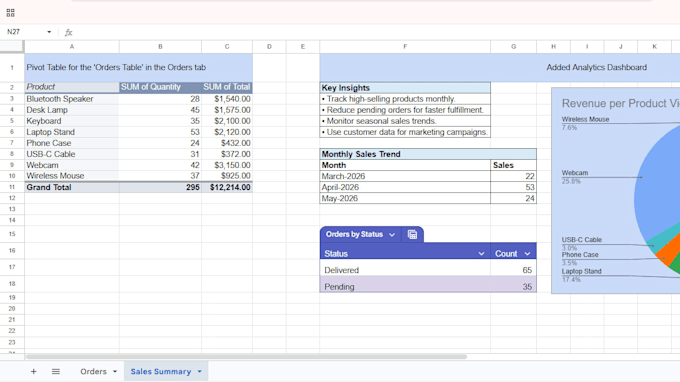
Task: Click the formula bar input area
Action: (377, 32)
